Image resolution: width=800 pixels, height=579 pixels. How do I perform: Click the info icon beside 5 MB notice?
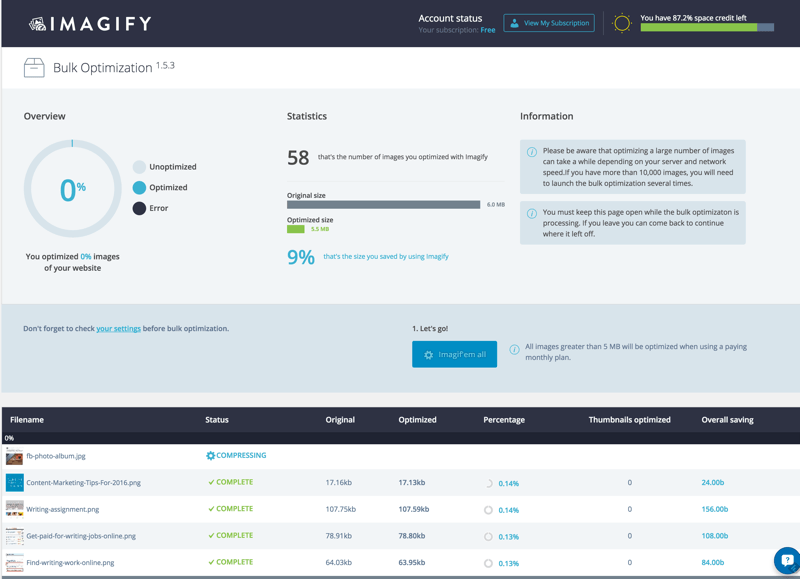click(x=514, y=350)
